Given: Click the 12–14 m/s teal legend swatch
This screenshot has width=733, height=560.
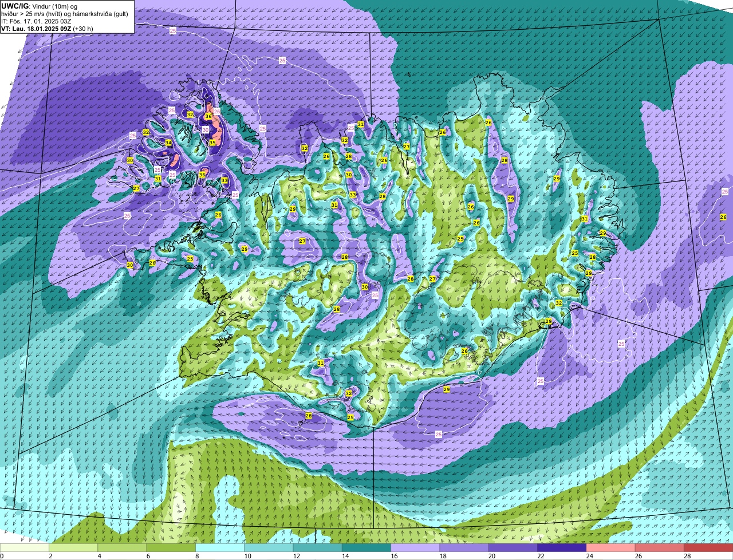Looking at the screenshot, I should coord(318,547).
